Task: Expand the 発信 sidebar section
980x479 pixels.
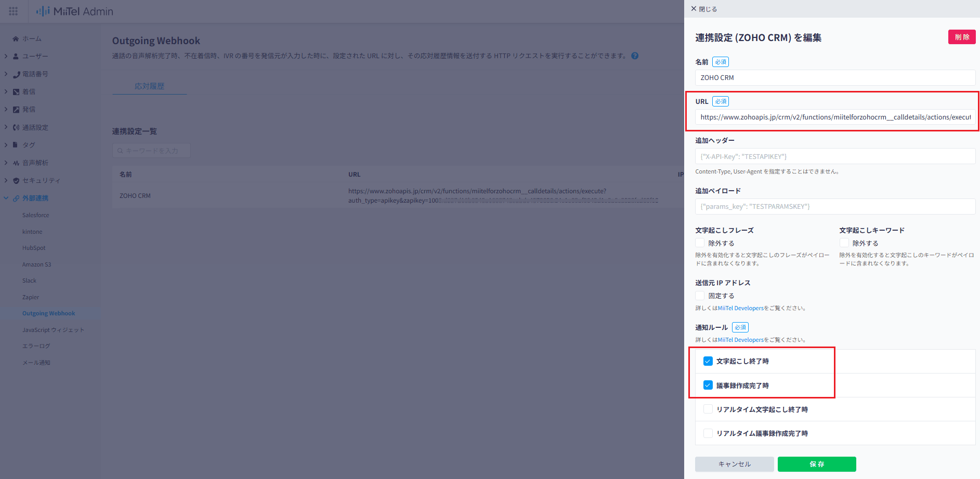Action: click(6, 110)
